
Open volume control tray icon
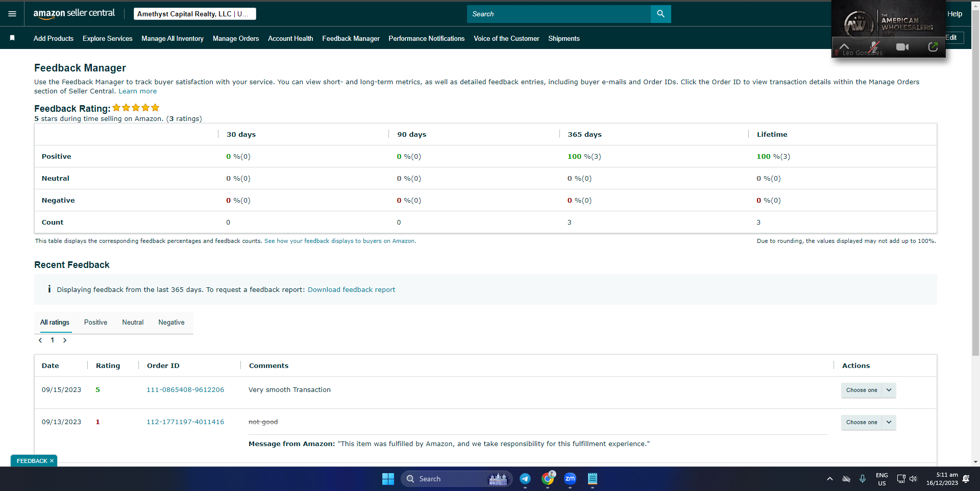(x=913, y=479)
